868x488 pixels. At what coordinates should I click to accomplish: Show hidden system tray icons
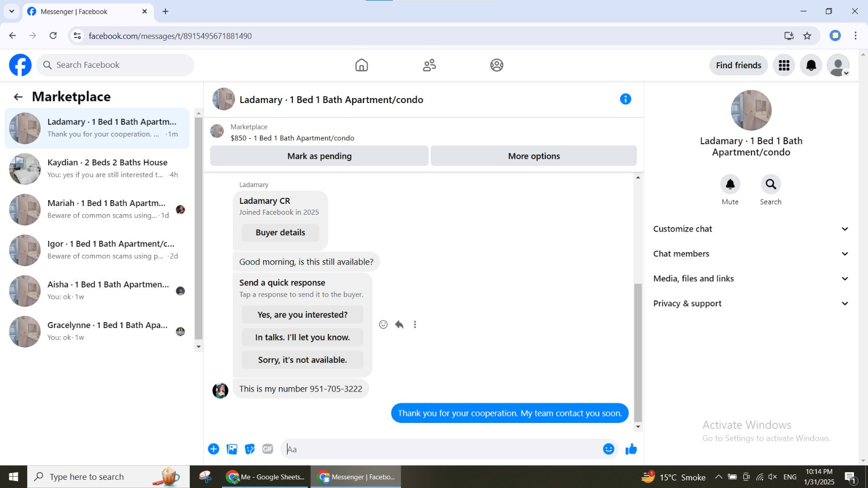point(718,477)
